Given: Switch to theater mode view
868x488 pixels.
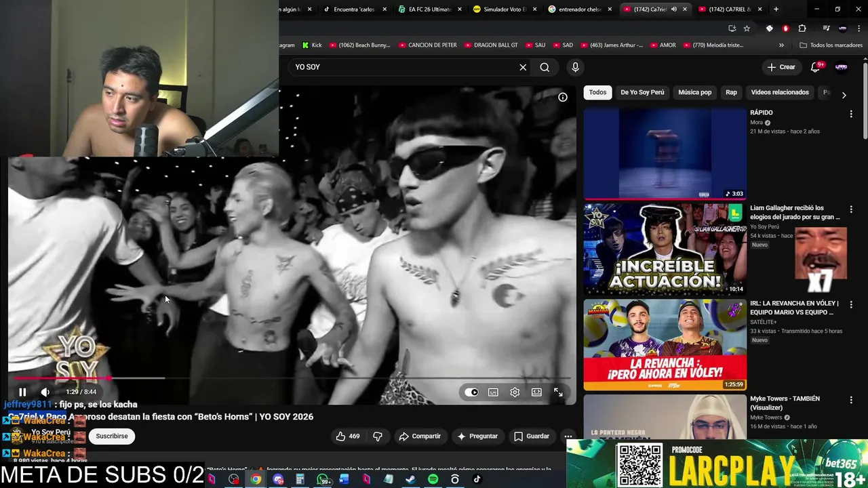Looking at the screenshot, I should coord(536,392).
